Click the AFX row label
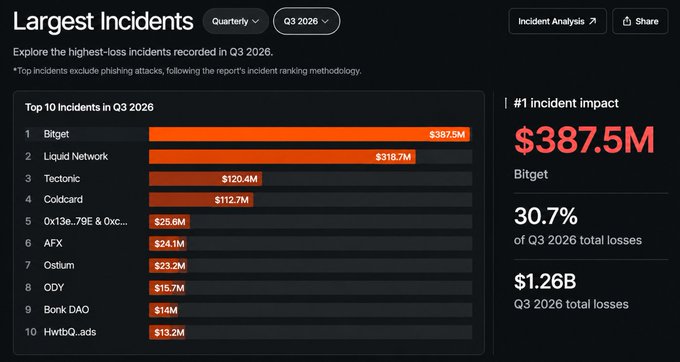Viewport: 680px width, 362px height. click(53, 244)
